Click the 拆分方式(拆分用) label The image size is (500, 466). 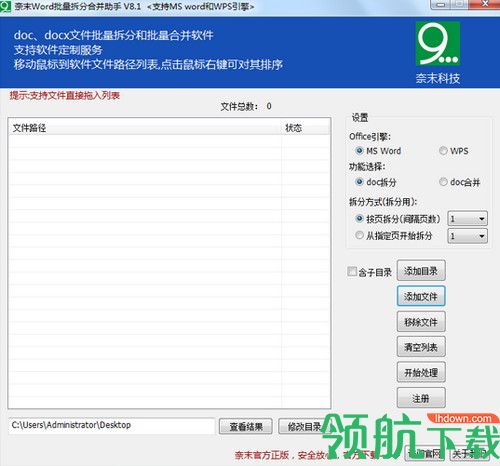point(383,202)
